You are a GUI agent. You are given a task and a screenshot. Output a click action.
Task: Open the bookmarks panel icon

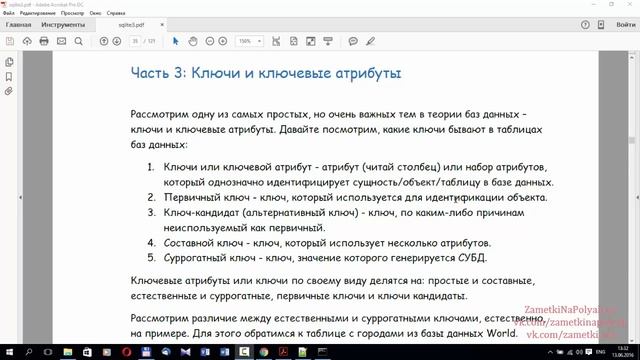coord(9,77)
